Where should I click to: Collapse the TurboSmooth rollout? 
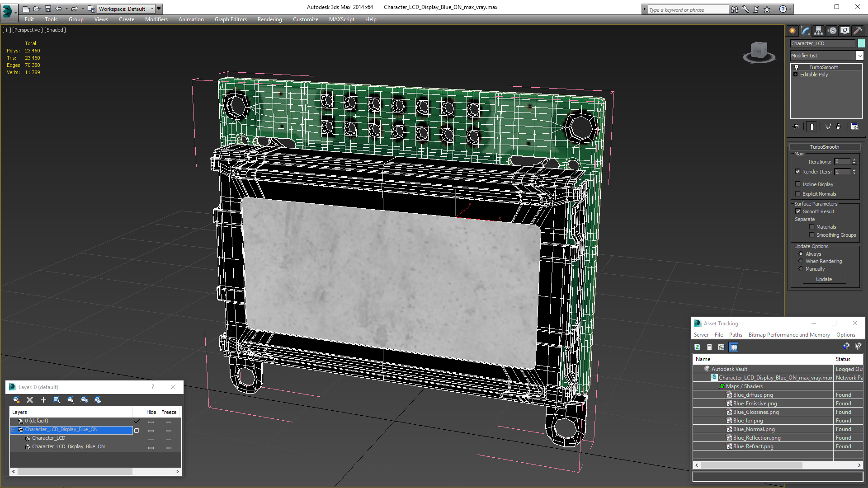[792, 147]
